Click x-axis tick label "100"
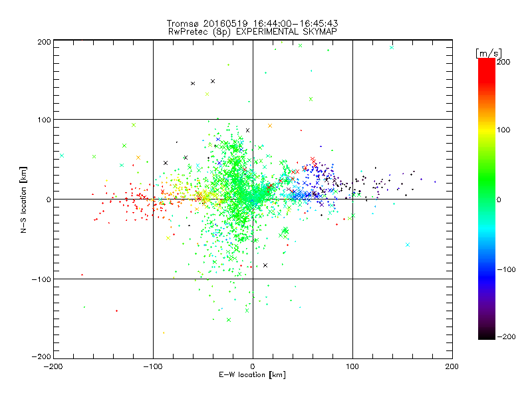Viewport: 532px width, 399px height. (x=352, y=367)
